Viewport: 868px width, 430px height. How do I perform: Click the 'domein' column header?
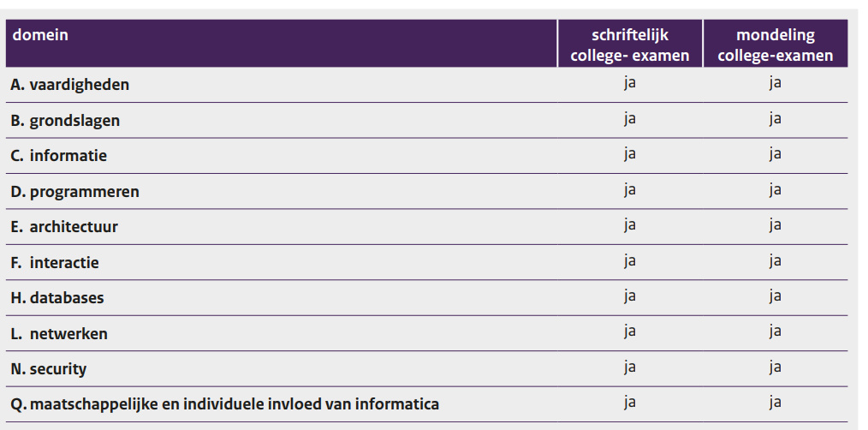pos(40,36)
